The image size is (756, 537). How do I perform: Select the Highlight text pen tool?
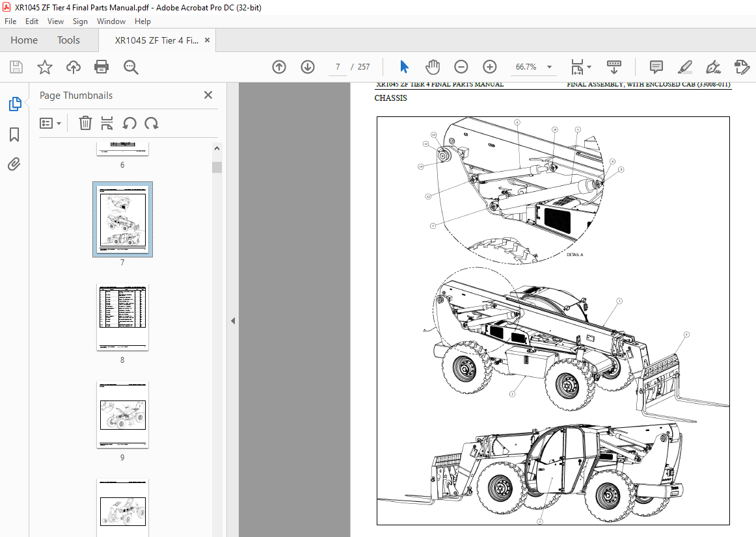tap(684, 67)
